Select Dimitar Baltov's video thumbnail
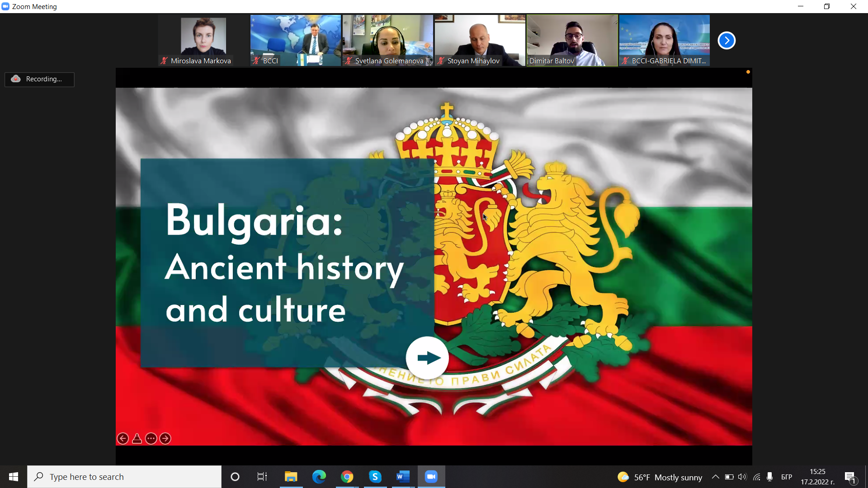The height and width of the screenshot is (488, 868). pyautogui.click(x=572, y=40)
